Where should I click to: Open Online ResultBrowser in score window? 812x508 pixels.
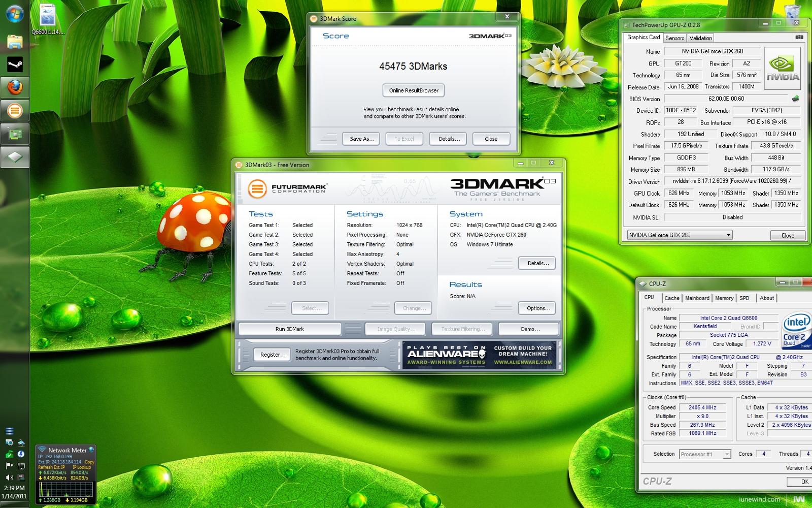(x=414, y=90)
